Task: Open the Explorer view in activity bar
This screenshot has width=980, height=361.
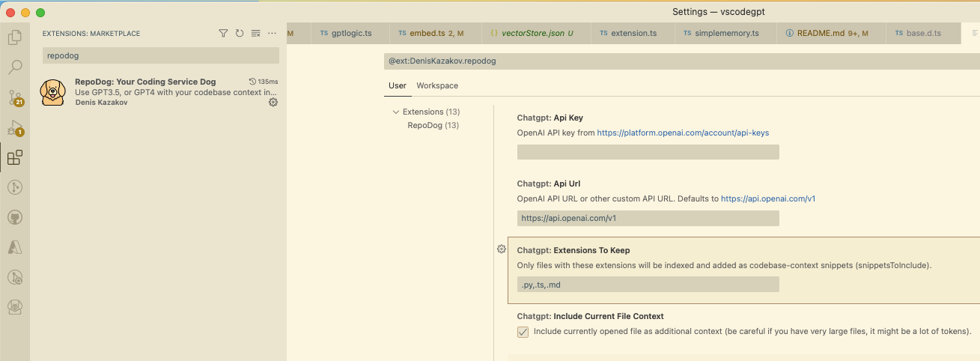Action: coord(14,37)
